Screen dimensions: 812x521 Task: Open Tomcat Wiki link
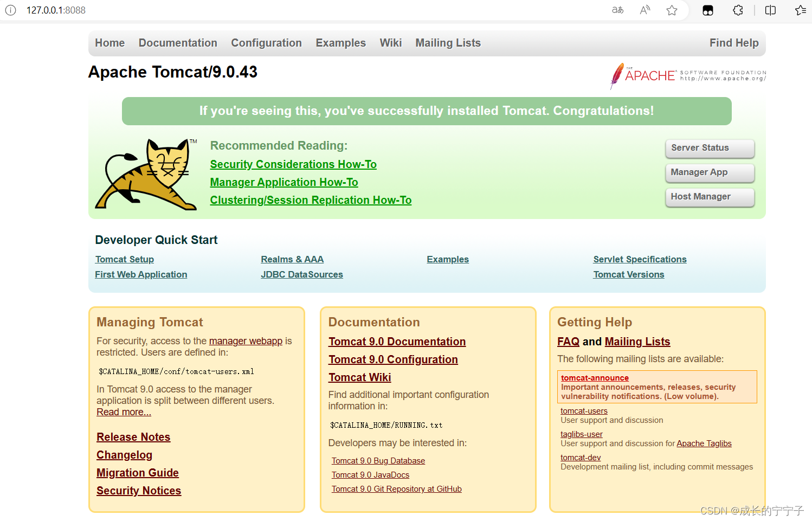(x=359, y=377)
